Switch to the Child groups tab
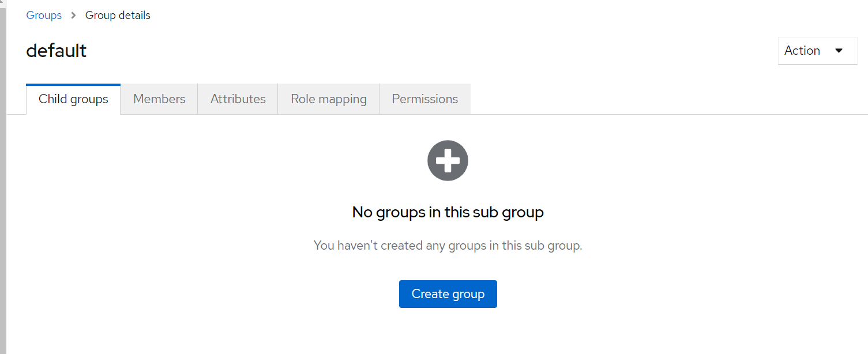868x354 pixels. [x=73, y=99]
